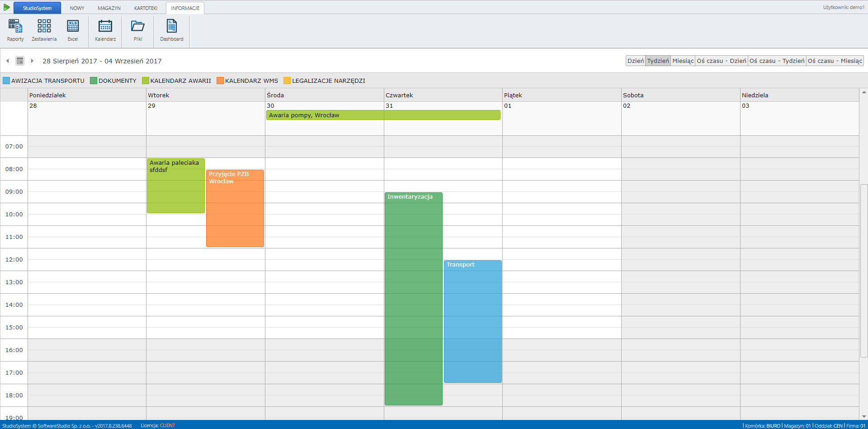Image resolution: width=868 pixels, height=429 pixels.
Task: Open the Raporty reports icon
Action: [x=15, y=30]
